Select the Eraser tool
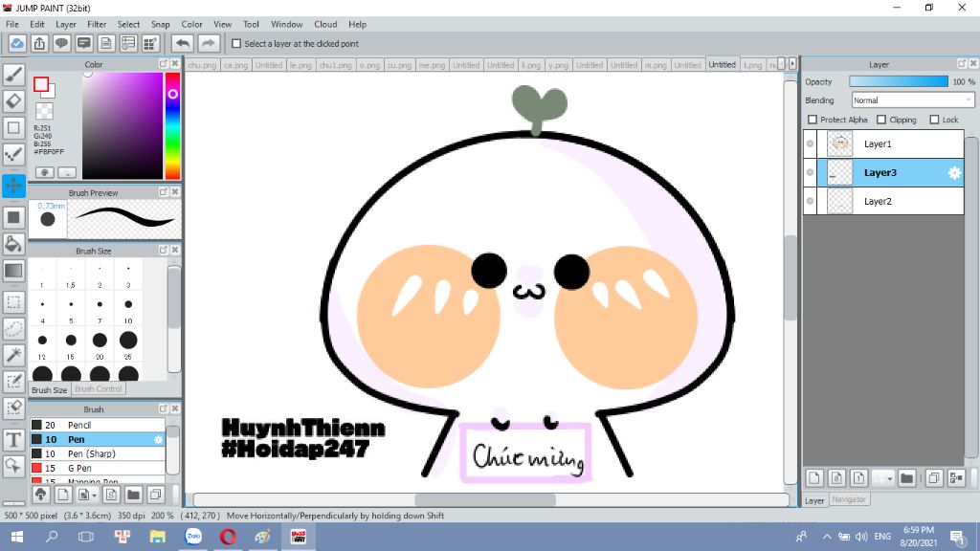 click(13, 100)
